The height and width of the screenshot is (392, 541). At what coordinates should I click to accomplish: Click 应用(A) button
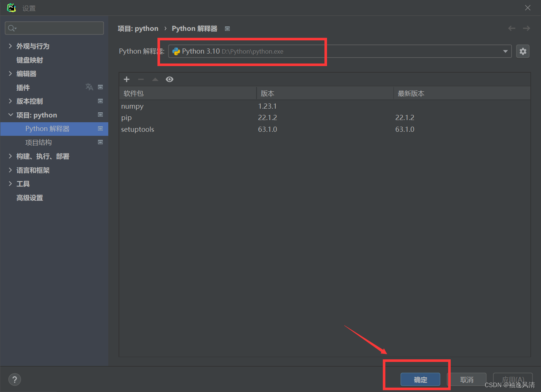[x=513, y=380]
